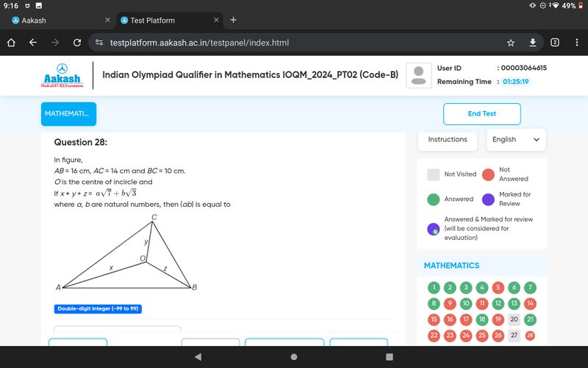This screenshot has height=368, width=588.
Task: Close the Test Platform tab
Action: pyautogui.click(x=216, y=20)
